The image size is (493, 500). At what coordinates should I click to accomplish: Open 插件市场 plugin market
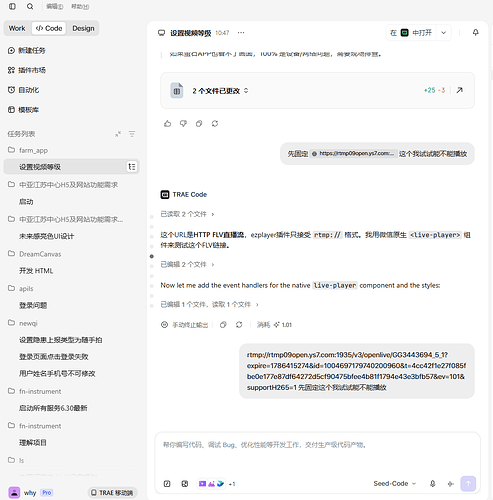coord(27,70)
